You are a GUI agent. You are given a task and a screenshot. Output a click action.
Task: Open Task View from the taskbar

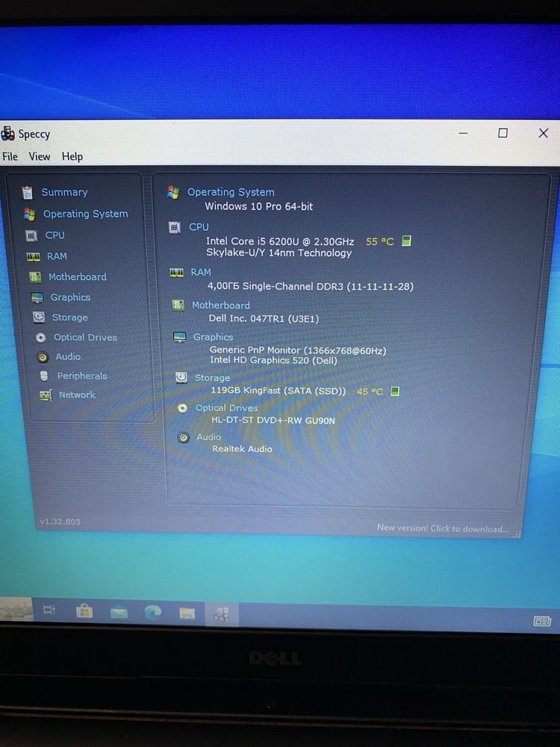click(49, 610)
